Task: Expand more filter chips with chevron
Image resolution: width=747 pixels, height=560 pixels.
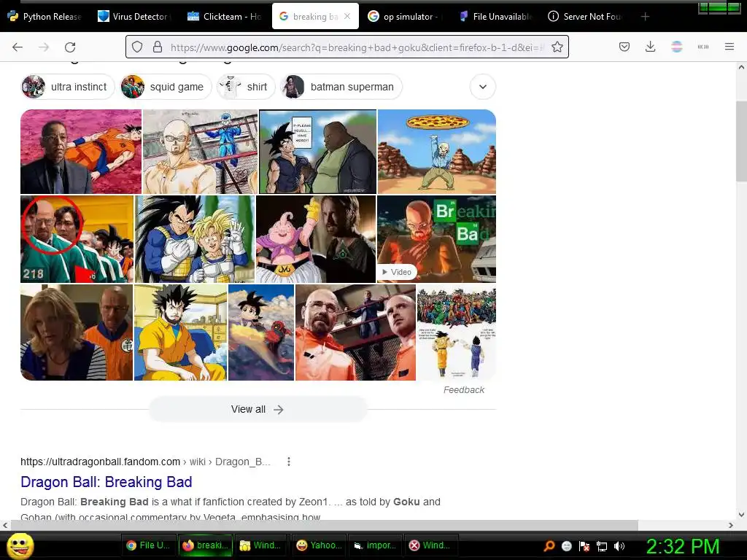Action: click(x=483, y=87)
